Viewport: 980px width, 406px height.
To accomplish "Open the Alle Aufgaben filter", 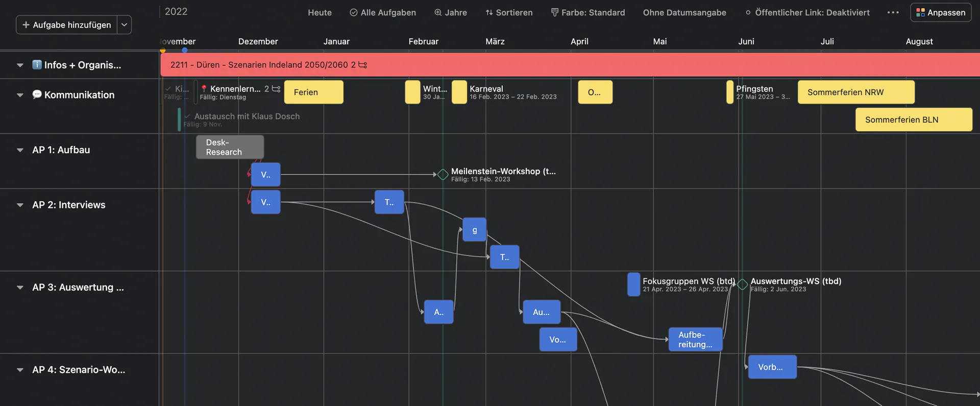I will pyautogui.click(x=383, y=12).
